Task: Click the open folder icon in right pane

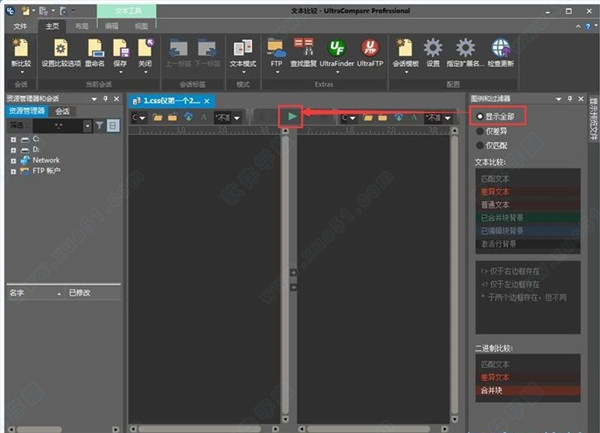Action: coord(368,117)
